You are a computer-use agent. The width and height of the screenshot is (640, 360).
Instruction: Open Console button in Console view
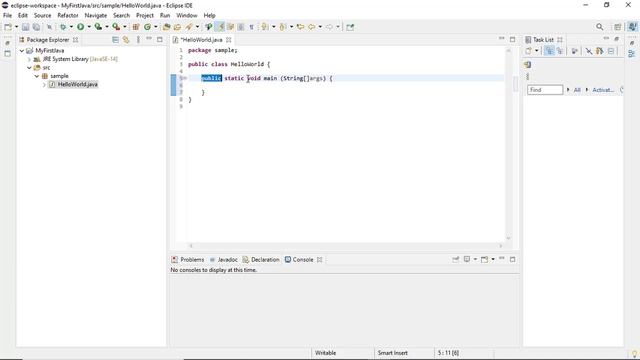(484, 260)
